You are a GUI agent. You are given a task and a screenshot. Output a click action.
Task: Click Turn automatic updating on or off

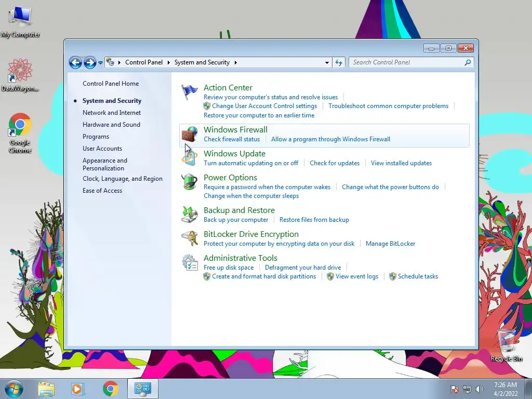click(x=251, y=163)
